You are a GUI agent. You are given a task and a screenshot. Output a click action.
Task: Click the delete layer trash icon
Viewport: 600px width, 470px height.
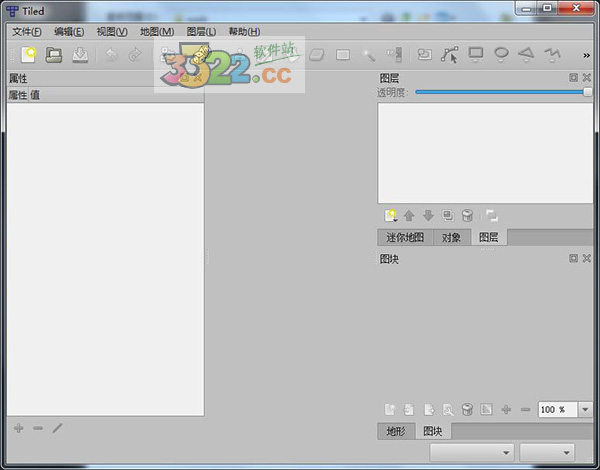point(466,215)
